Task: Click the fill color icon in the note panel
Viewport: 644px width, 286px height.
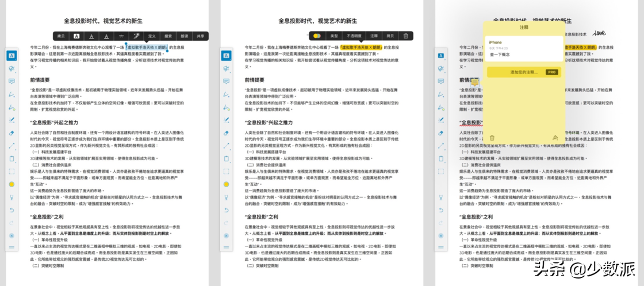Action: tap(555, 138)
